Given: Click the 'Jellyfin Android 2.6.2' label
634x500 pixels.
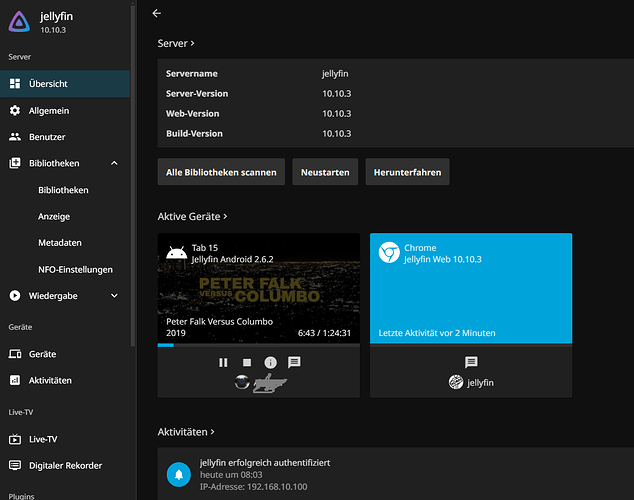Looking at the screenshot, I should 232,259.
